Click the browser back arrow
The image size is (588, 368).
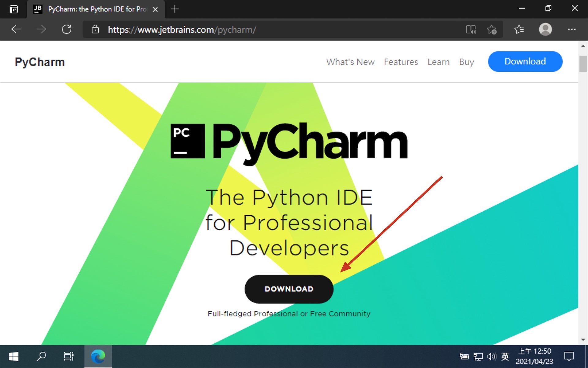click(16, 29)
